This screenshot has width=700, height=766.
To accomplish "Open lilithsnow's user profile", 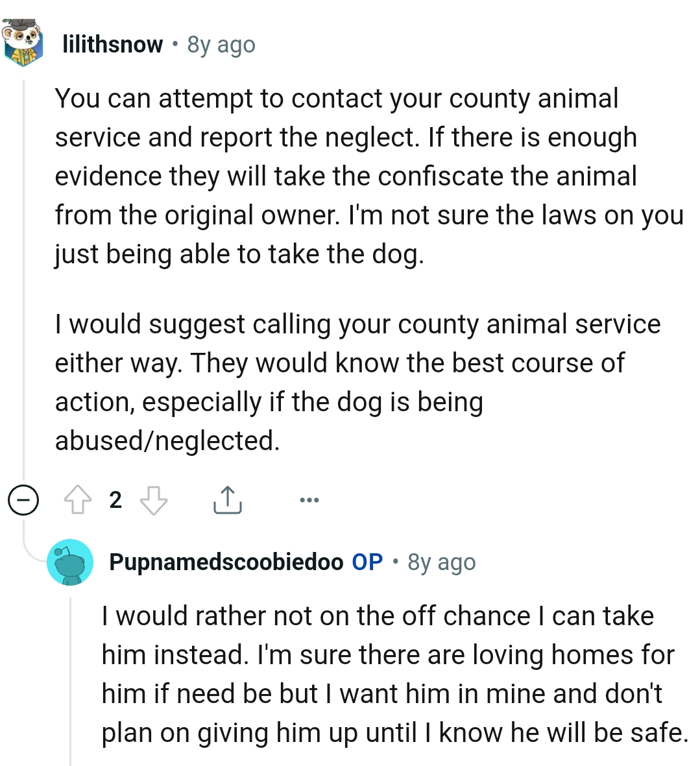I will point(113,44).
